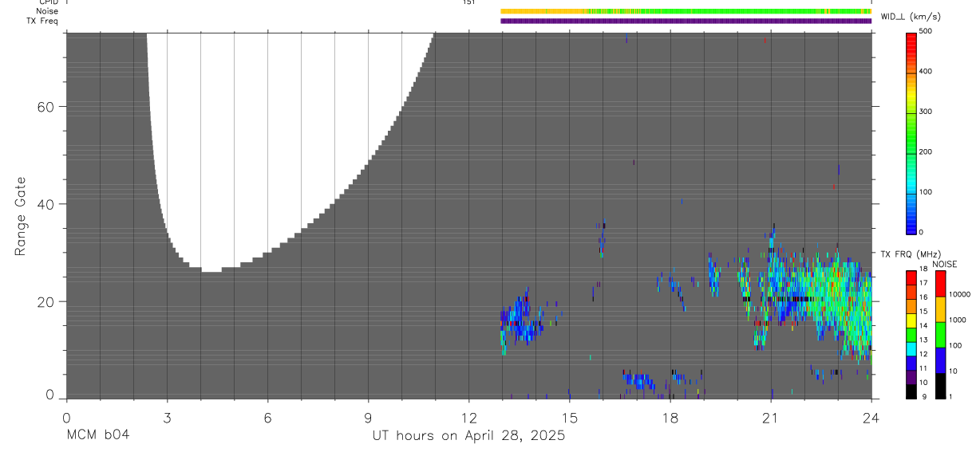Click the '10000' noise scale label
The image size is (980, 452).
point(959,294)
